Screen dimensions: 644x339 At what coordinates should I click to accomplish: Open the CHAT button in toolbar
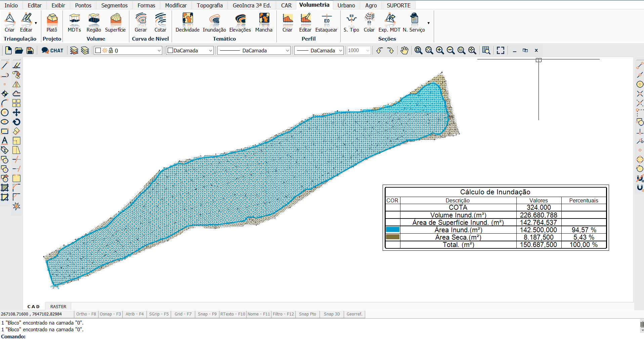[x=52, y=50]
